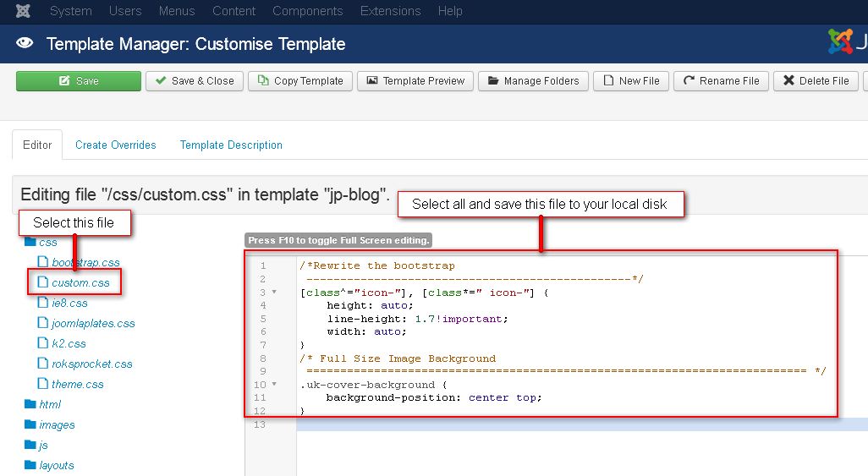Click line number 1 in the editor gutter
Viewport: 868px width, 476px height.
pyautogui.click(x=263, y=265)
